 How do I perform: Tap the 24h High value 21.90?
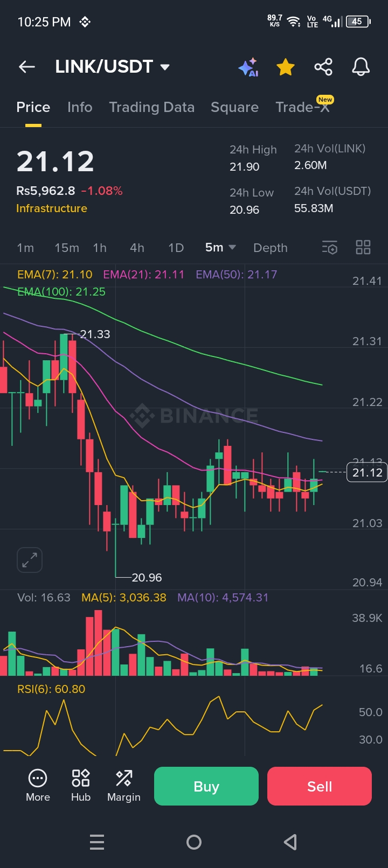pos(245,167)
